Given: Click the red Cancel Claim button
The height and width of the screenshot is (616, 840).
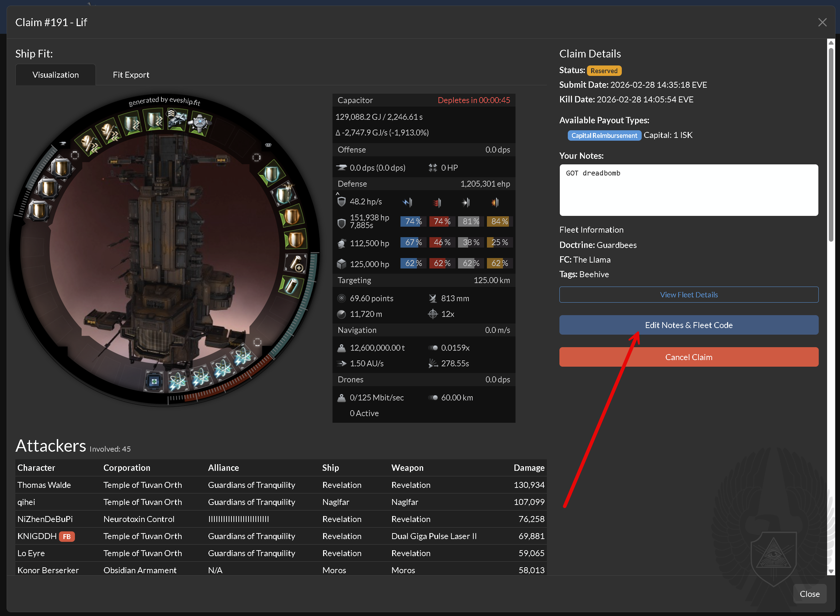Looking at the screenshot, I should 688,357.
